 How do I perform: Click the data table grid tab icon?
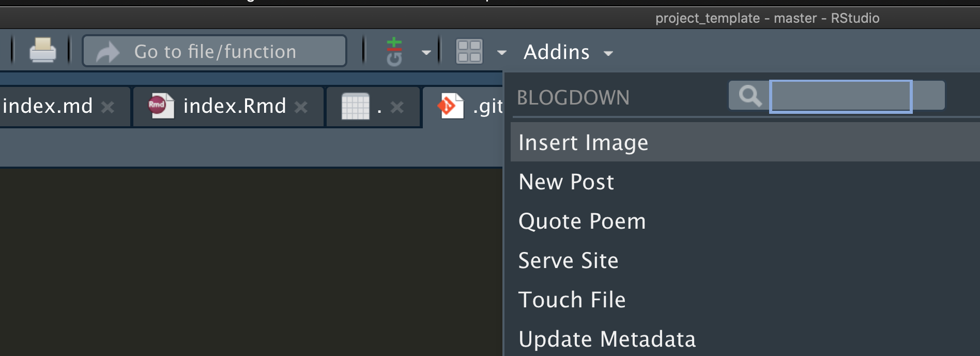[356, 107]
